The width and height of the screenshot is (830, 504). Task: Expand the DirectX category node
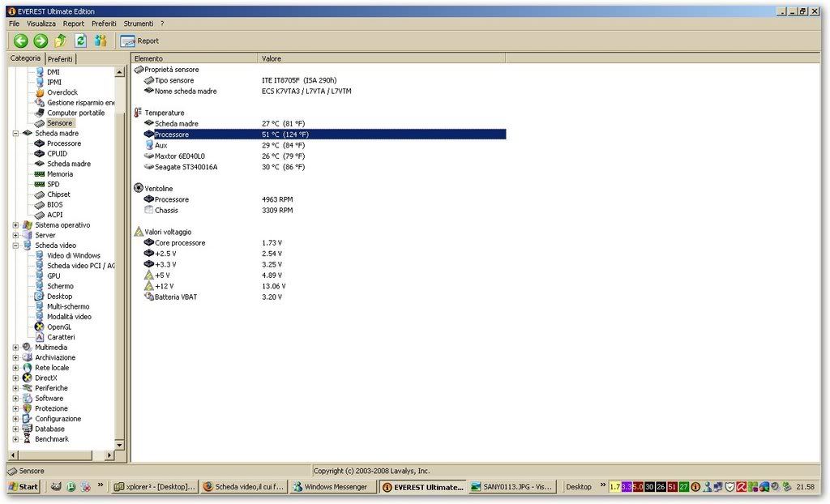(x=15, y=378)
